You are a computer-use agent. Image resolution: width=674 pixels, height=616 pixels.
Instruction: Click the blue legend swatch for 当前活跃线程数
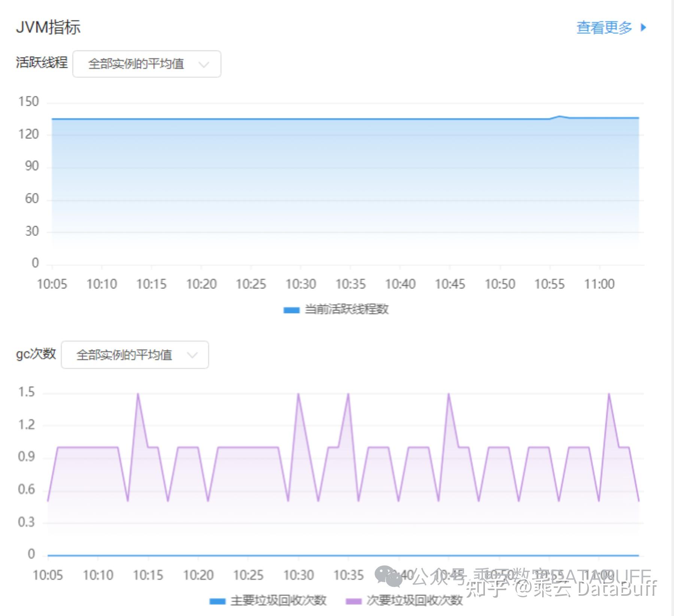(291, 309)
